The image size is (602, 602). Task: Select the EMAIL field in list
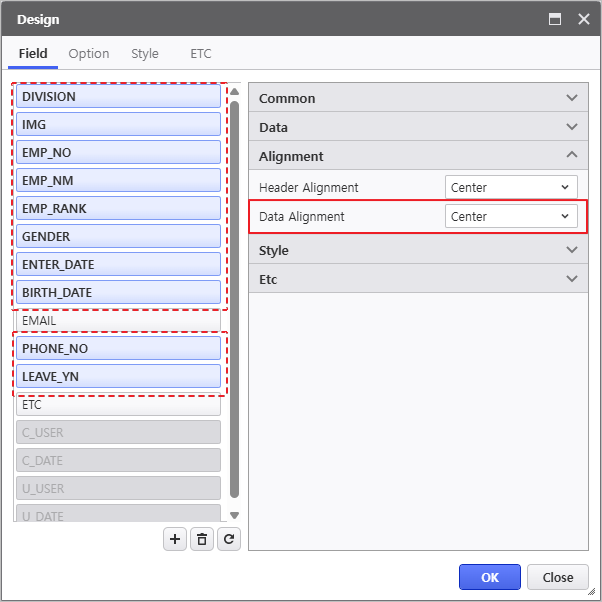[x=118, y=321]
